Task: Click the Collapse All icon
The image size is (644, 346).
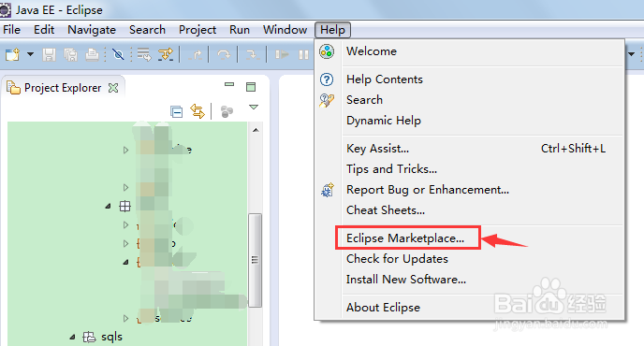Action: (x=177, y=111)
